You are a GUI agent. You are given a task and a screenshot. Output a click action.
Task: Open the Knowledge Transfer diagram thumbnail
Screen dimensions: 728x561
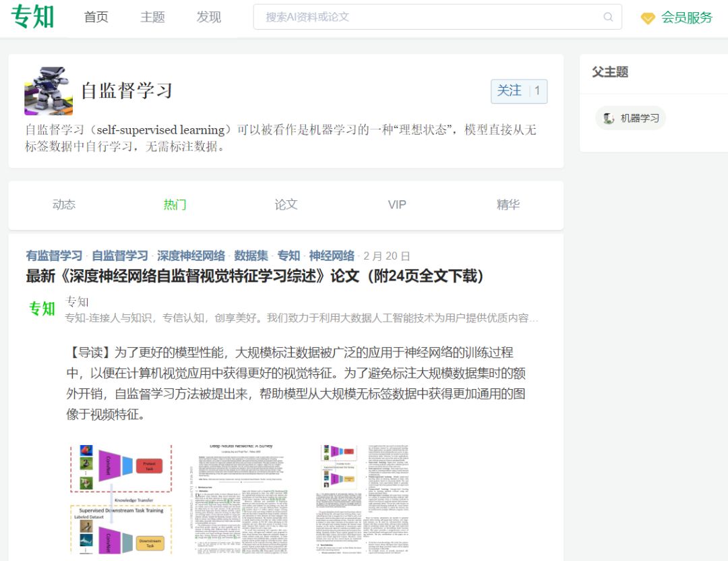point(121,499)
